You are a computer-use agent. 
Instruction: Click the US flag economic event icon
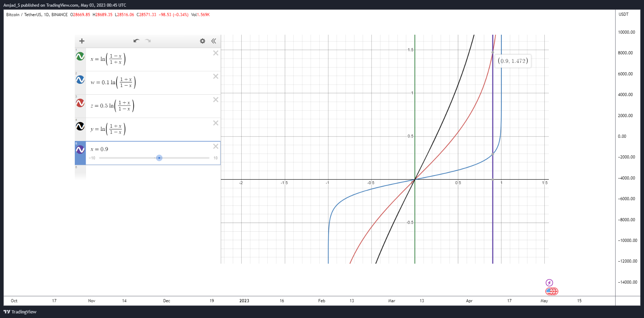(x=550, y=291)
